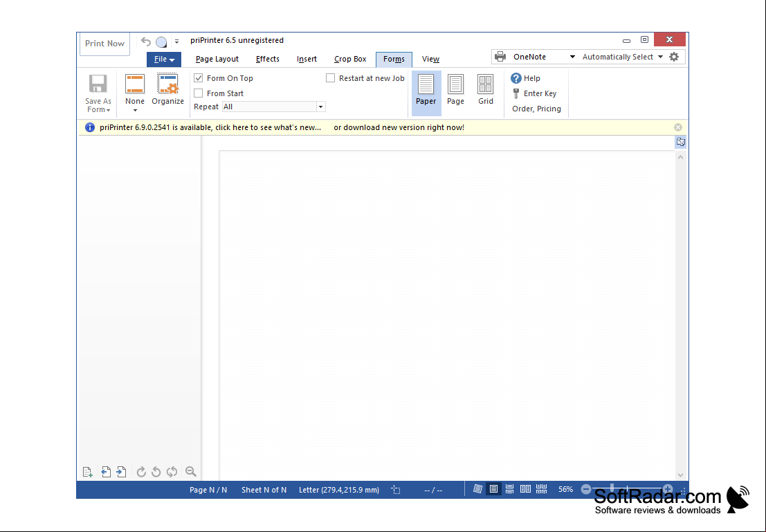Viewport: 766px width, 532px height.
Task: Select the Page form mode
Action: pos(455,90)
